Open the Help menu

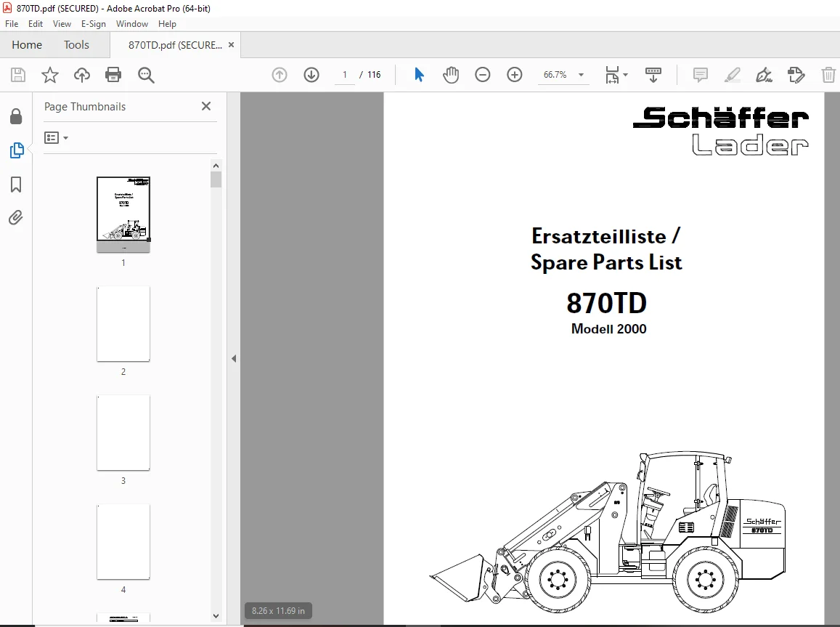167,24
